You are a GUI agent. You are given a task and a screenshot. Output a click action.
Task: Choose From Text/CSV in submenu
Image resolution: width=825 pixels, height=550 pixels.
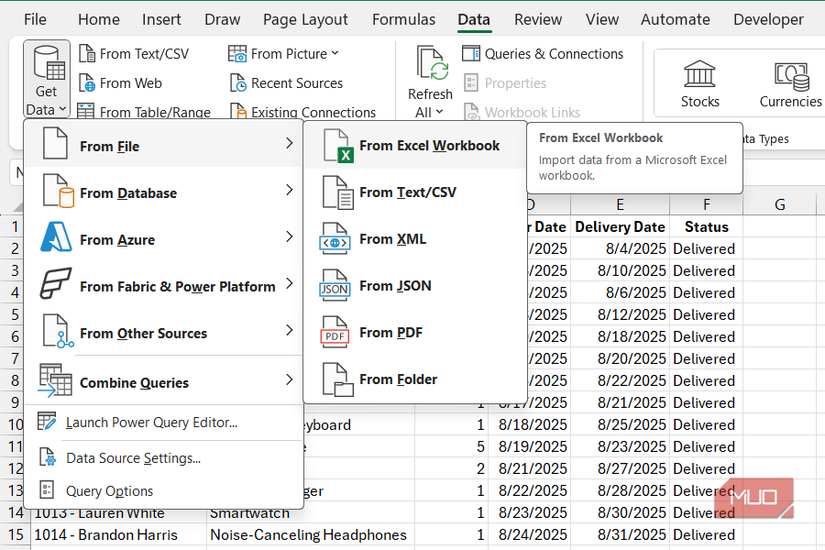415,193
